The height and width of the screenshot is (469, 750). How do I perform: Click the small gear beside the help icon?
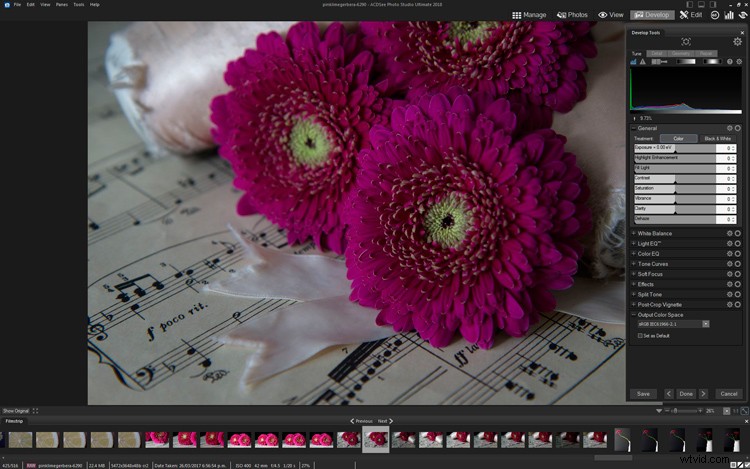pyautogui.click(x=739, y=62)
